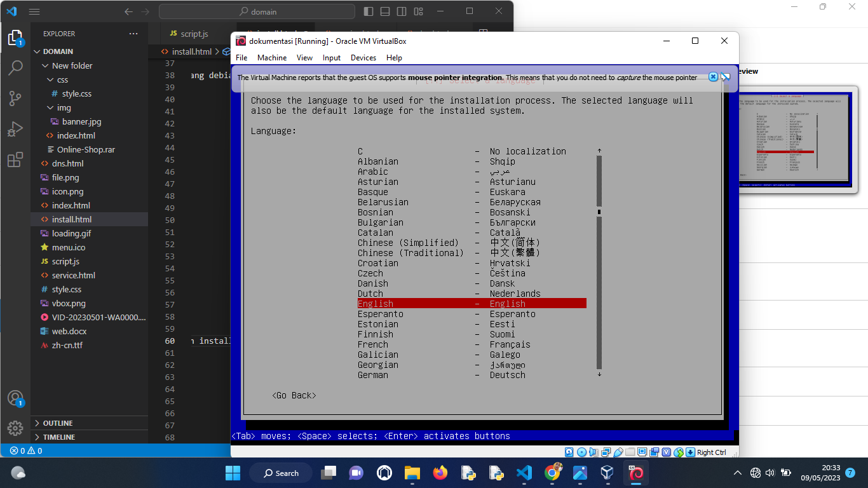868x488 pixels.
Task: Open the VirtualBox Input menu
Action: 332,58
